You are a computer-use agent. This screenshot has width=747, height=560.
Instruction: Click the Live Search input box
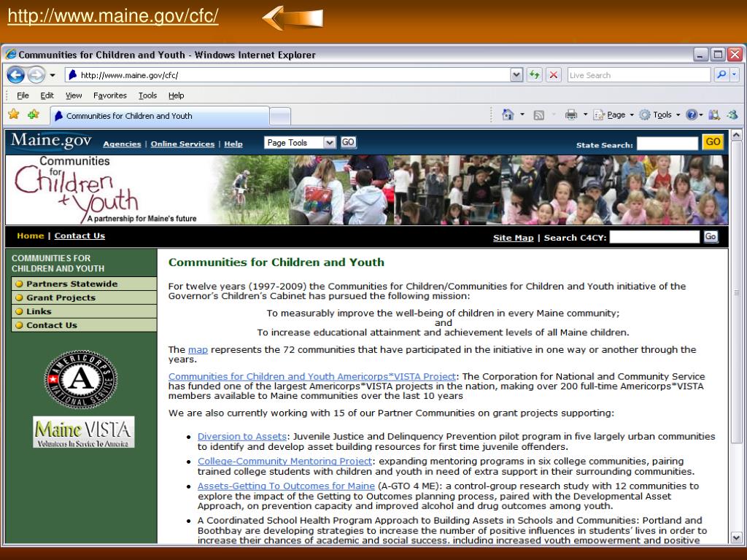pyautogui.click(x=638, y=75)
